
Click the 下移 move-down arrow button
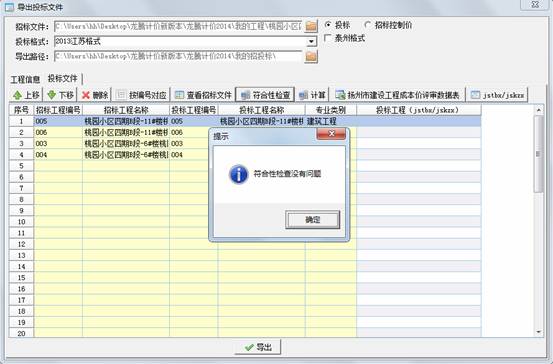61,95
